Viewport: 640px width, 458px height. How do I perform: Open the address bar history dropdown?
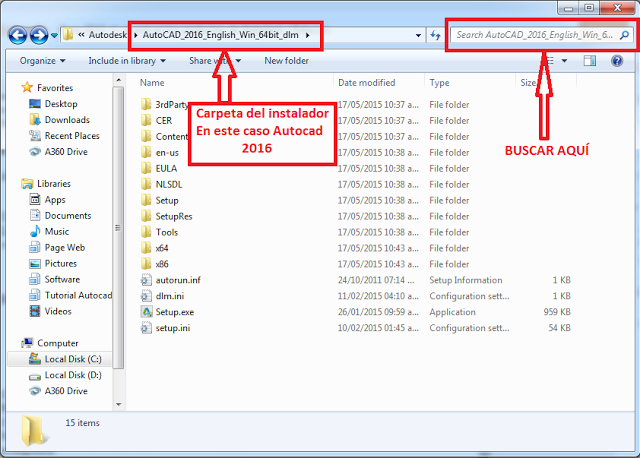(418, 36)
